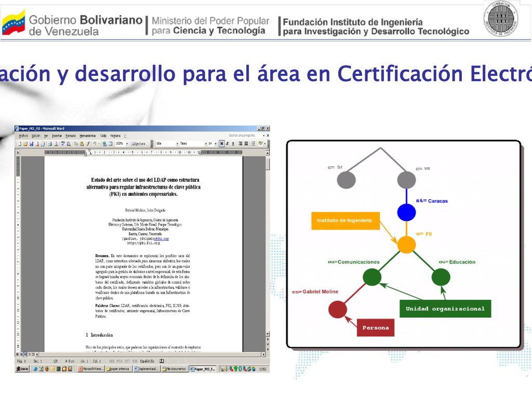
Task: Open the Tabla menu
Action: 103,136
